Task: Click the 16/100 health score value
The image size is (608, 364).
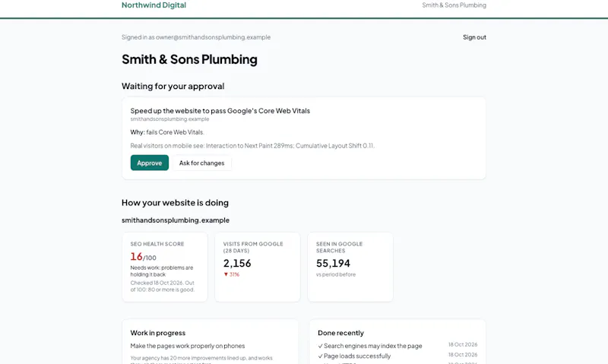Action: (x=144, y=257)
